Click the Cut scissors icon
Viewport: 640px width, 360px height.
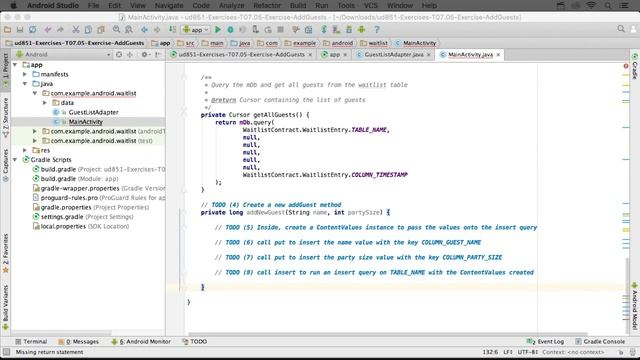[x=76, y=30]
